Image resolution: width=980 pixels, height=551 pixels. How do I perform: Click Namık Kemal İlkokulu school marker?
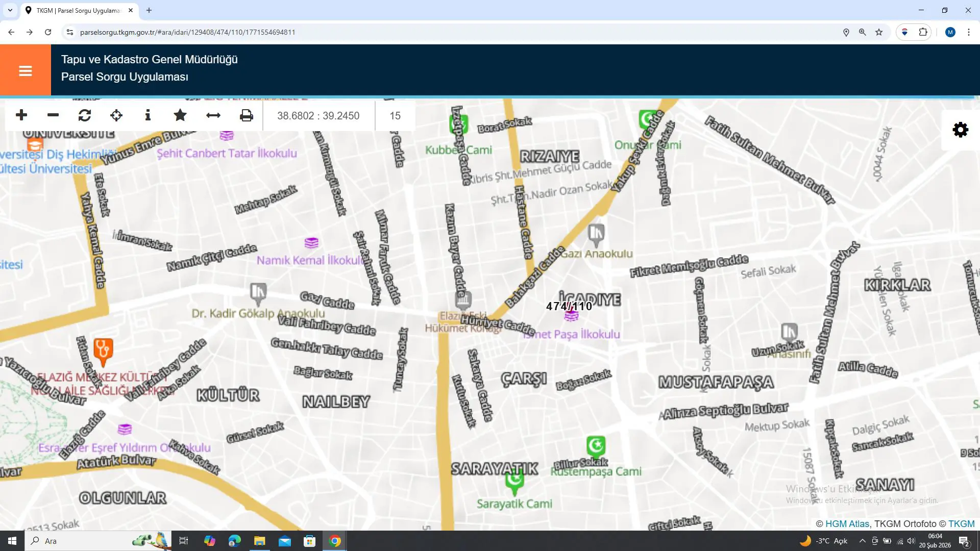tap(311, 242)
